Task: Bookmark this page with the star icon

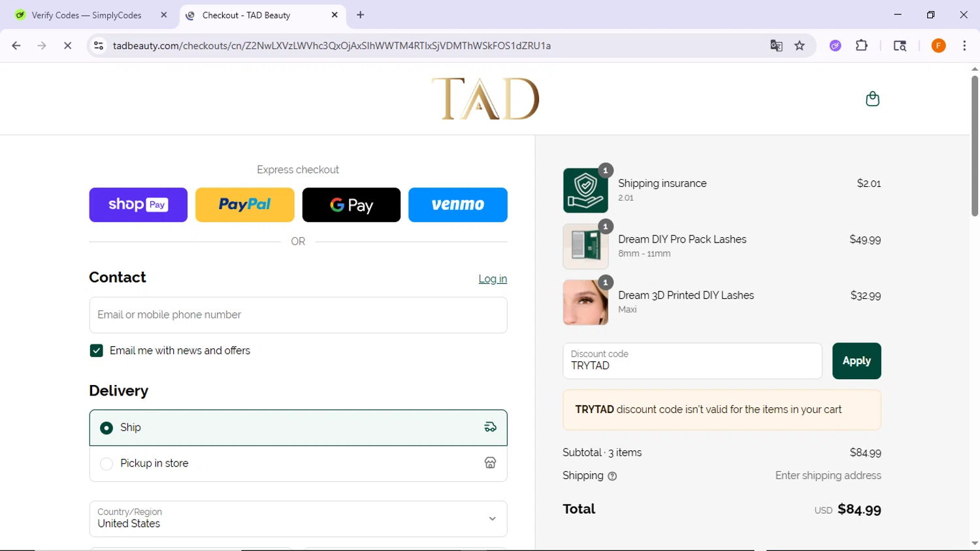Action: point(800,46)
